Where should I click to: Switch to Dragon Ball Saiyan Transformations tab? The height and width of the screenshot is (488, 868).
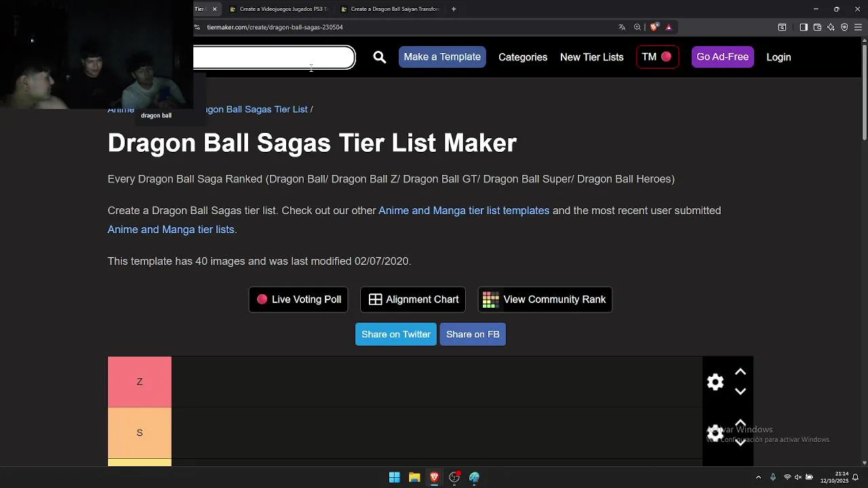click(390, 9)
